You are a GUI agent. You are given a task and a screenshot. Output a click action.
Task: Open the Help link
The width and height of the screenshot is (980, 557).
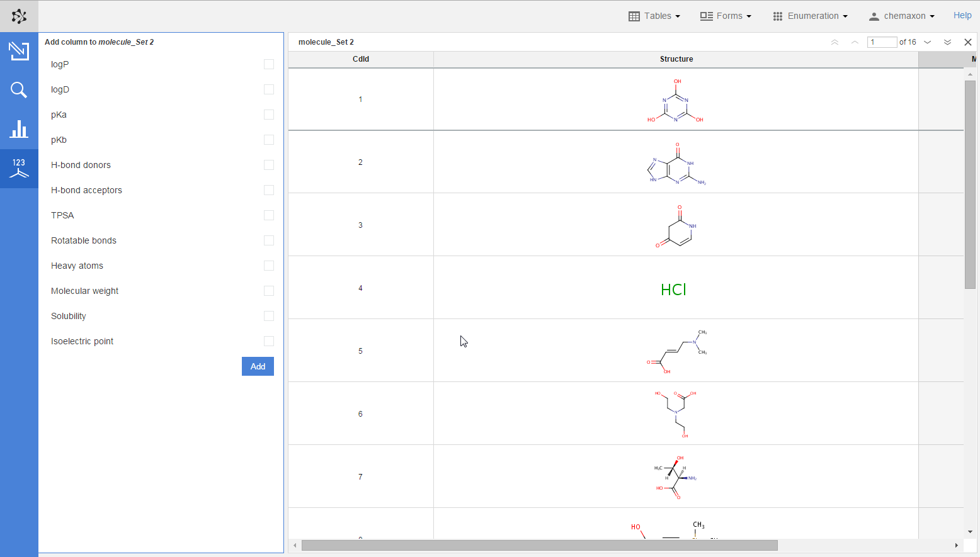click(x=962, y=16)
